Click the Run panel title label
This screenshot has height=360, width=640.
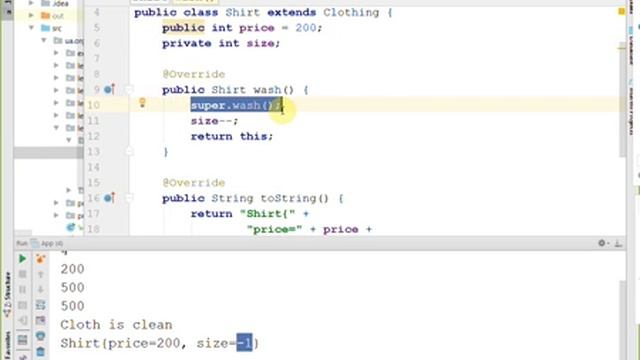[22, 244]
